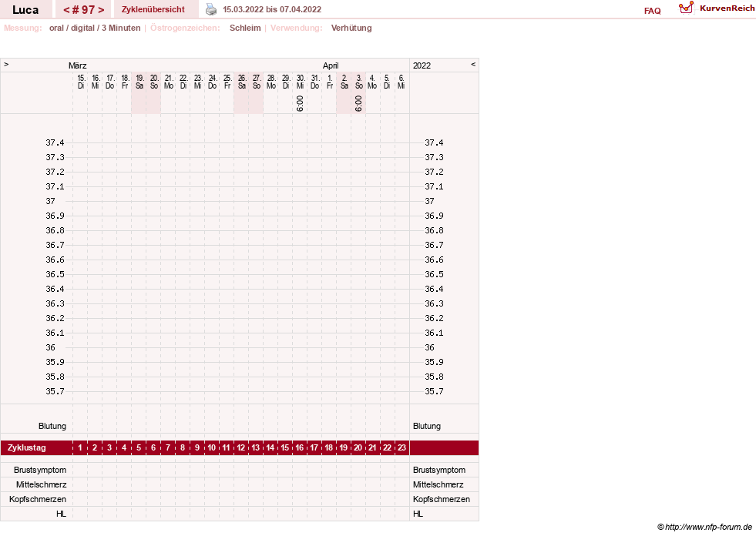Click the '<' arrow beside 2022
This screenshot has height=536, width=756.
(x=473, y=64)
